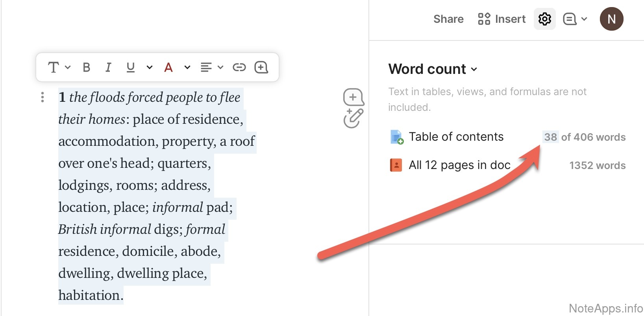Expand the underline options chevron
This screenshot has height=316, width=644.
click(x=149, y=68)
